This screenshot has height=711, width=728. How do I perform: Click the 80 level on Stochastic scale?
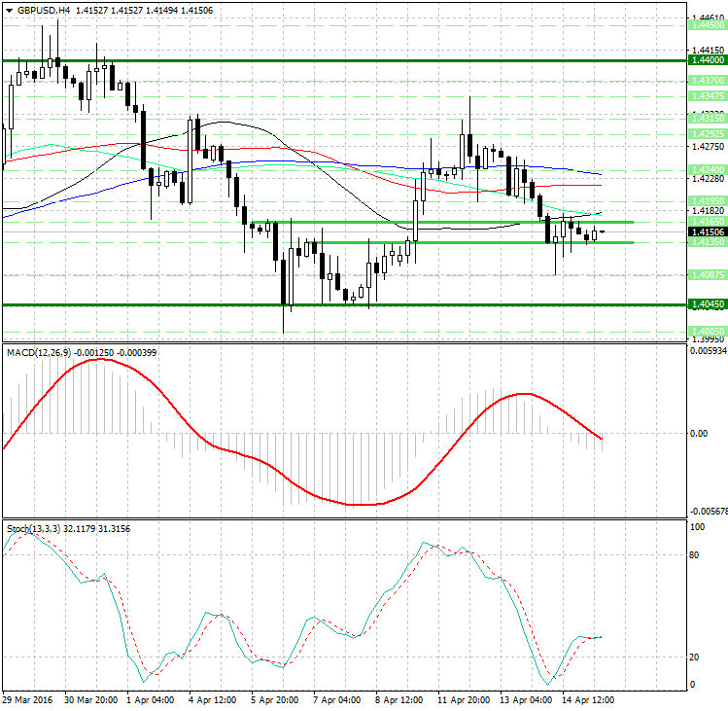pyautogui.click(x=694, y=556)
